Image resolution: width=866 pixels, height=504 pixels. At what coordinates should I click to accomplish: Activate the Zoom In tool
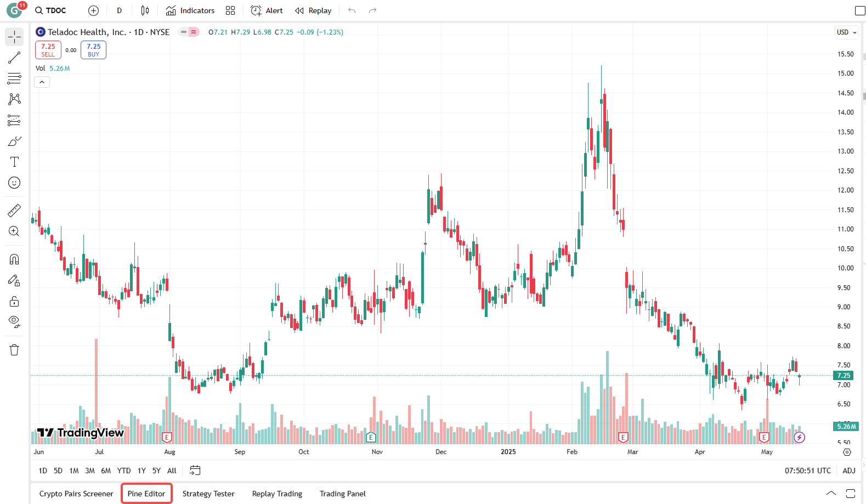coord(14,231)
